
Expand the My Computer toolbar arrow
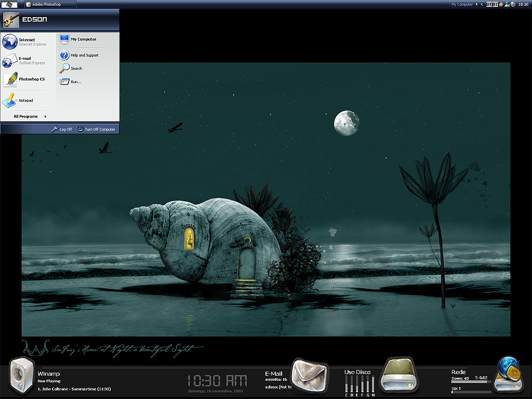[x=476, y=4]
